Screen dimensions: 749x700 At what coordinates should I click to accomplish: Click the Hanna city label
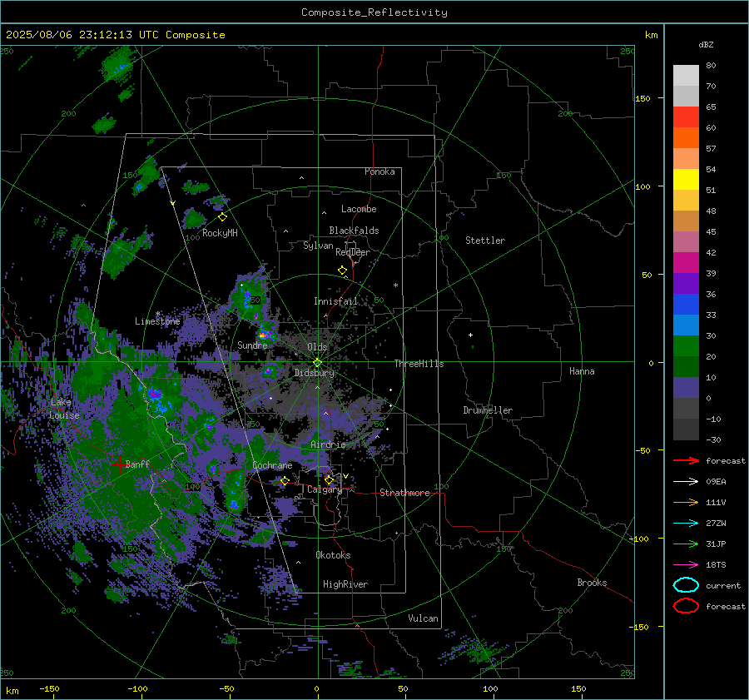click(582, 370)
